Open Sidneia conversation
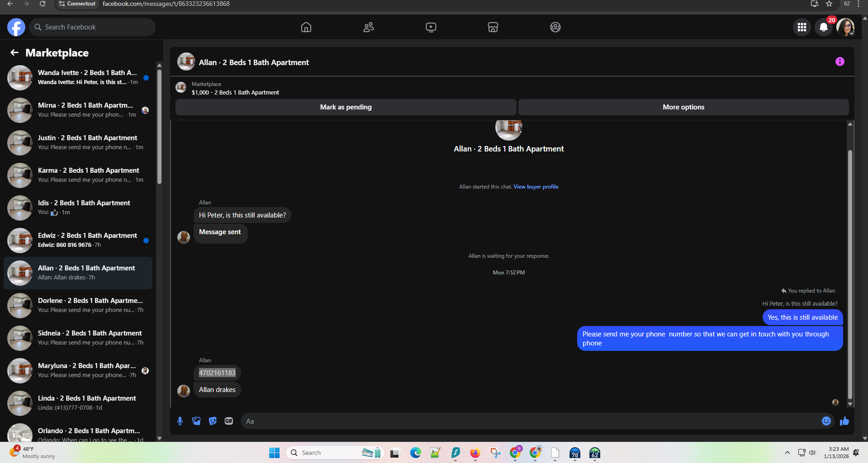 coord(78,338)
